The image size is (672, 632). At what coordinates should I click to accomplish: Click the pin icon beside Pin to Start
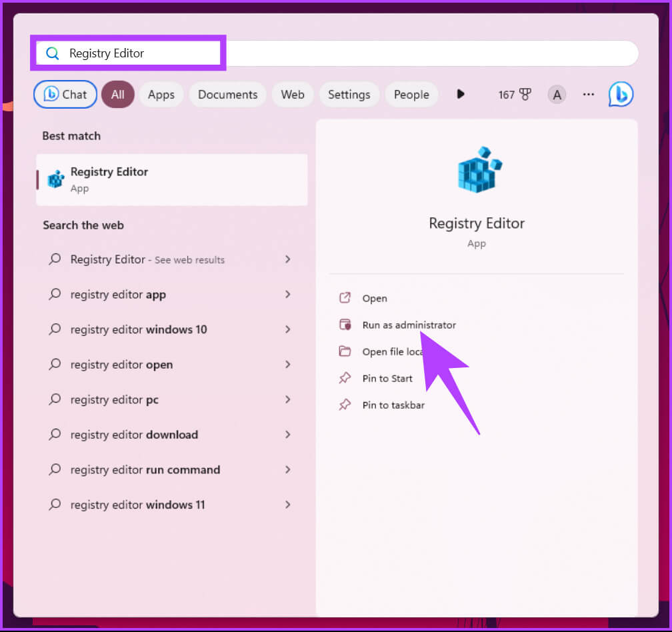point(345,378)
